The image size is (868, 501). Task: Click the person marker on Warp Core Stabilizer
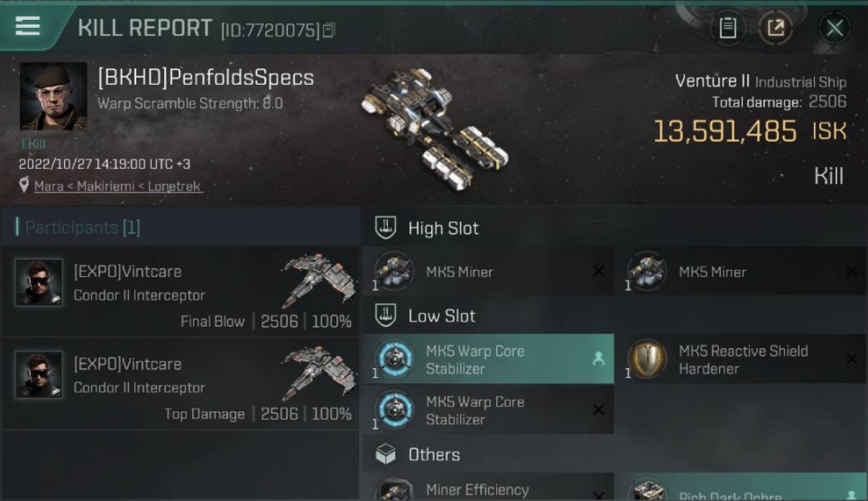pyautogui.click(x=598, y=359)
